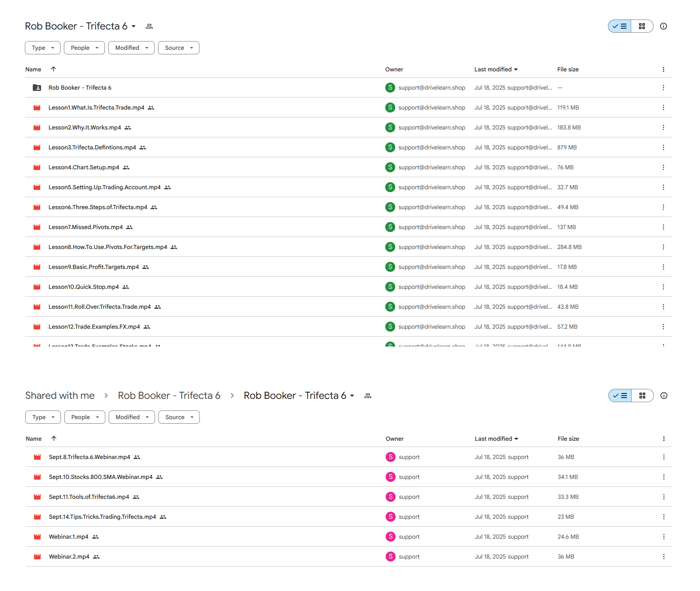
Task: Reverse sort direction arrow in the bottom Name column
Action: (x=54, y=438)
